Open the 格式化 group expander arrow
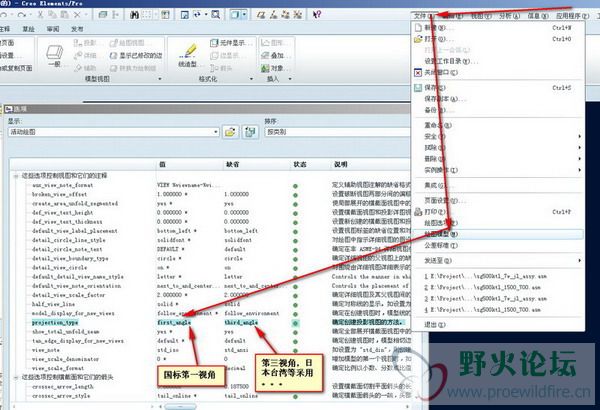The image size is (600, 410). [251, 79]
